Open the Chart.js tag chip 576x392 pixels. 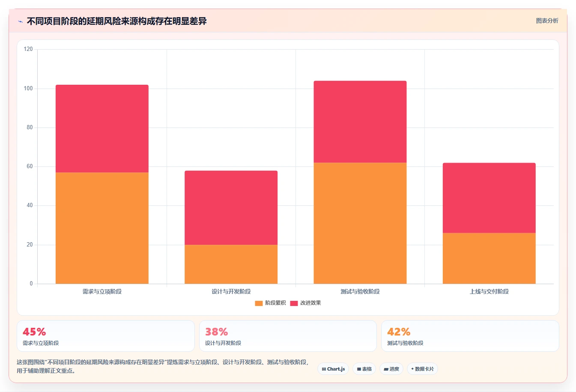pyautogui.click(x=333, y=369)
